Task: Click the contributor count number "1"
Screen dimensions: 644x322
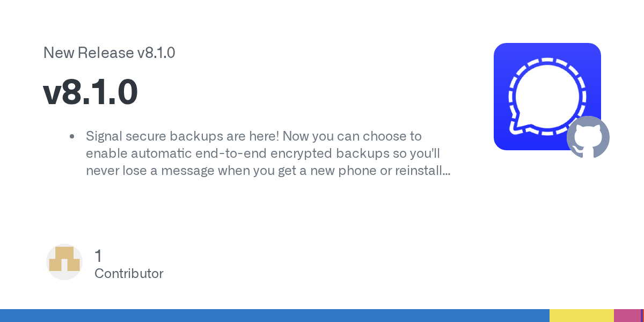Action: click(98, 256)
